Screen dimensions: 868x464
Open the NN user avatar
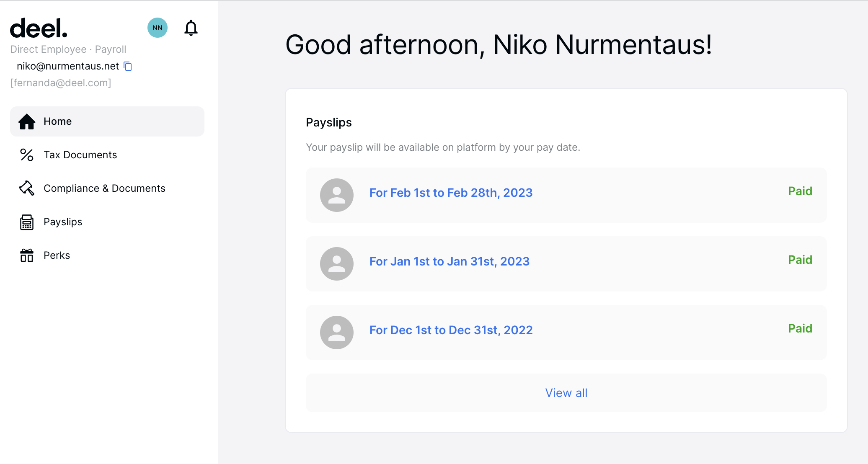coord(158,28)
